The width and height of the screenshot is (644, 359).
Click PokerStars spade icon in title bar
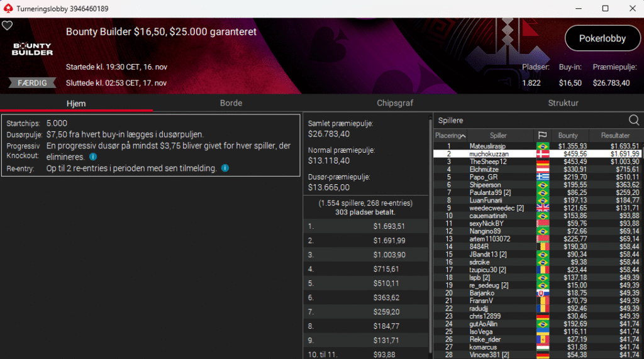pos(8,9)
